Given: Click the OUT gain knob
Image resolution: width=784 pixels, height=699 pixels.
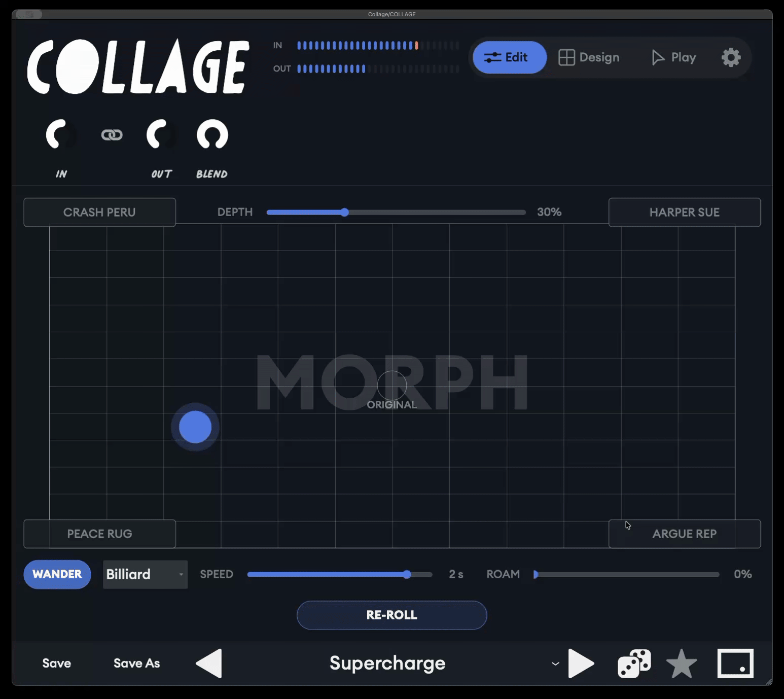Looking at the screenshot, I should [162, 135].
